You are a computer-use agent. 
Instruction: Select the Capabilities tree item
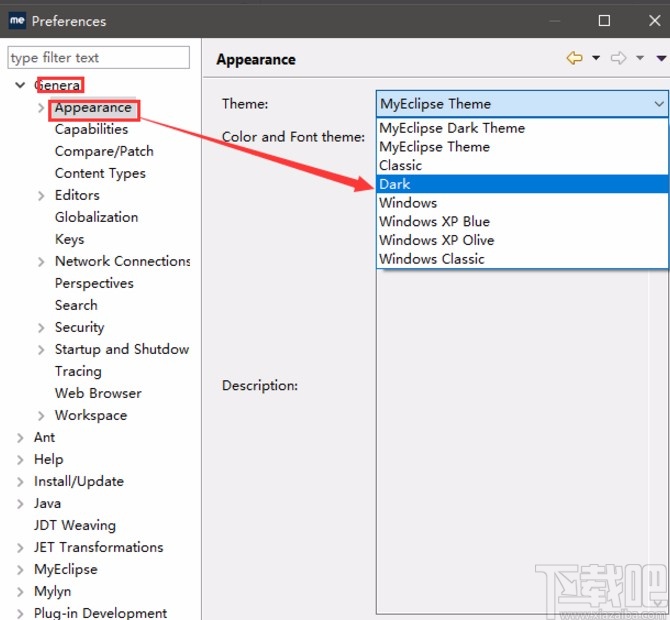(x=91, y=129)
